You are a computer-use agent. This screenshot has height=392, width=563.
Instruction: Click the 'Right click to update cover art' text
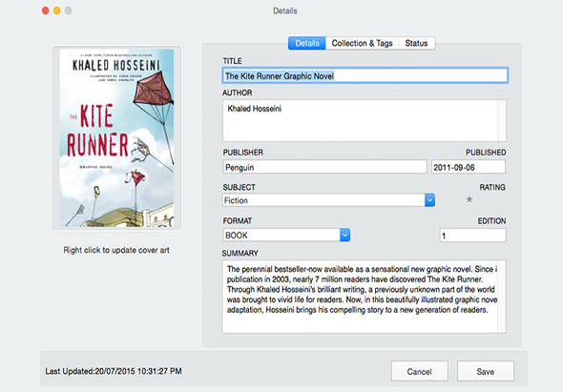click(x=116, y=250)
